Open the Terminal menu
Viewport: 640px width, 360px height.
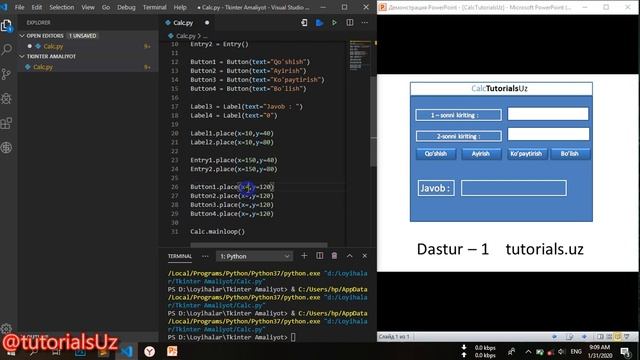coord(155,7)
